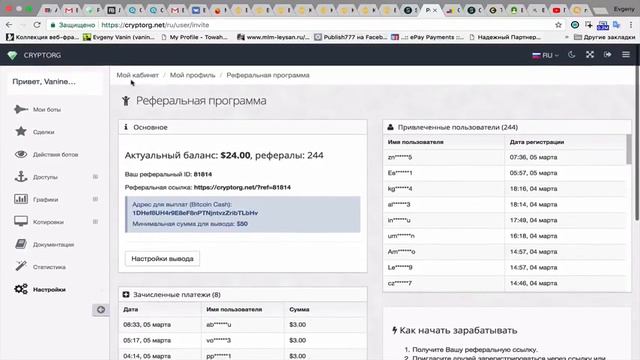Click the Настройки вывода button
Image resolution: width=640 pixels, height=360 pixels.
pyautogui.click(x=162, y=259)
